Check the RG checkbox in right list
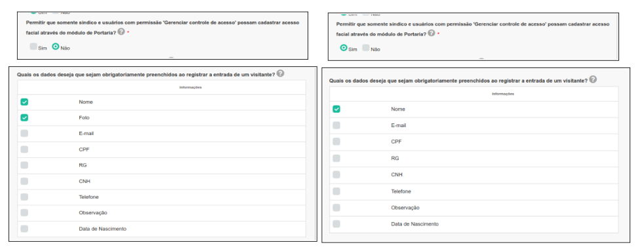 tap(336, 158)
